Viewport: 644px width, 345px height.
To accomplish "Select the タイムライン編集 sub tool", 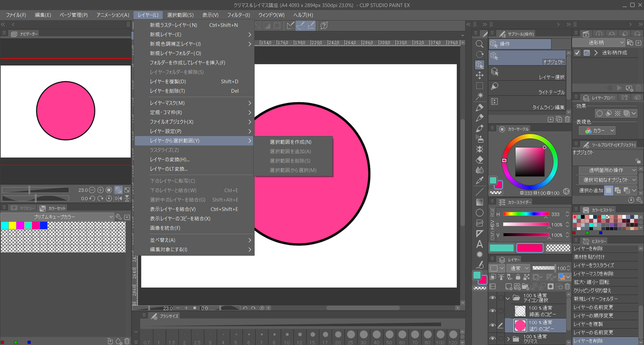I will [527, 103].
